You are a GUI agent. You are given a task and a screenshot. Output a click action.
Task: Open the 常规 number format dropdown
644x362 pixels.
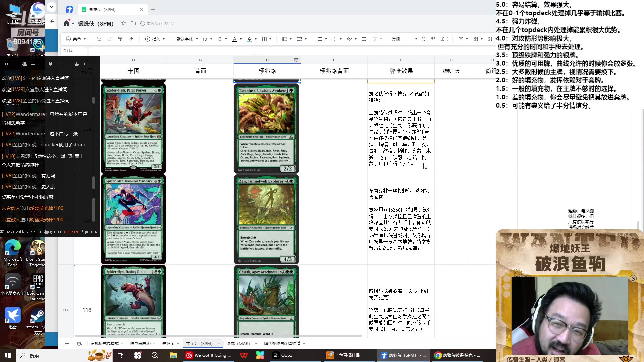(x=405, y=39)
